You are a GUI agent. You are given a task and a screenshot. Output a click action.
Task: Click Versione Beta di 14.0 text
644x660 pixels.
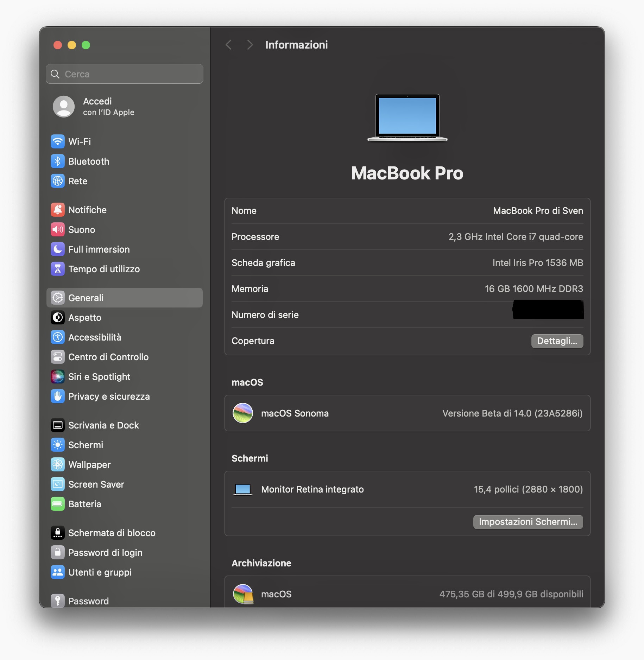(x=512, y=413)
